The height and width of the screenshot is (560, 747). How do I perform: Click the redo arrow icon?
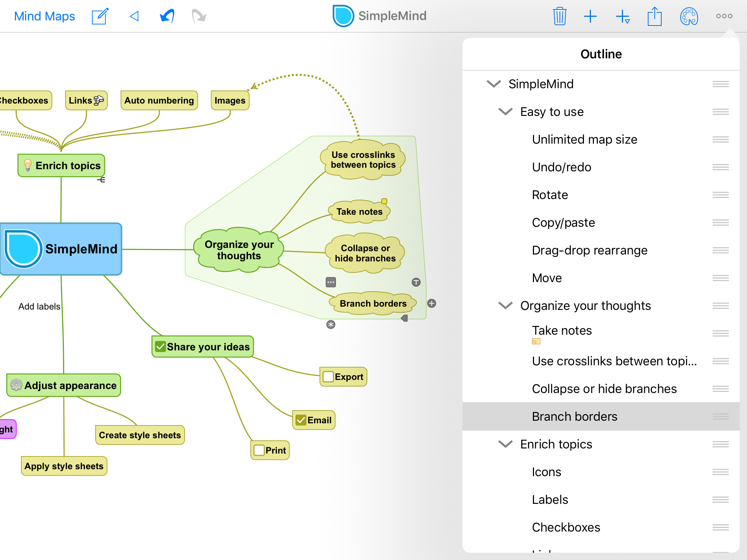199,16
